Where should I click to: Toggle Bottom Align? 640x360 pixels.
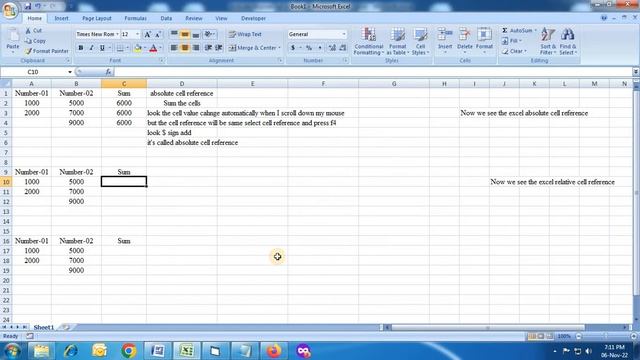pos(196,34)
